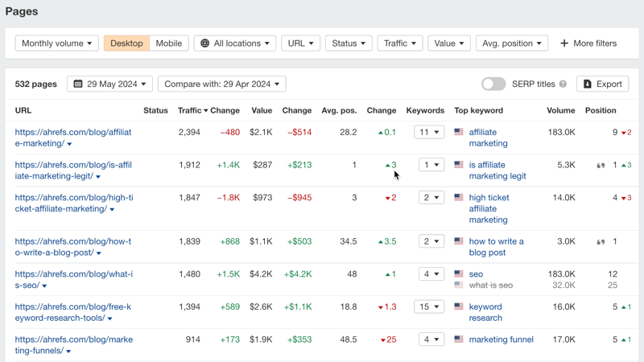This screenshot has width=644, height=362.
Task: Open the 29 May 2024 date picker
Action: coord(109,84)
